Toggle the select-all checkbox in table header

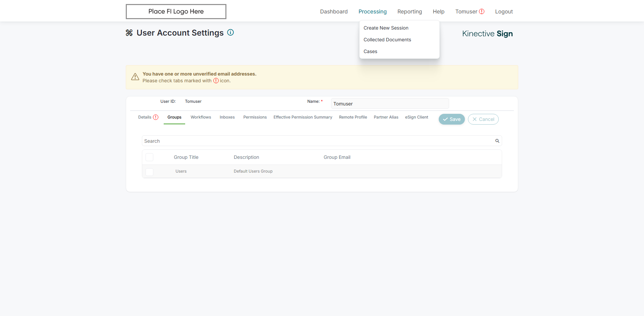pyautogui.click(x=150, y=157)
